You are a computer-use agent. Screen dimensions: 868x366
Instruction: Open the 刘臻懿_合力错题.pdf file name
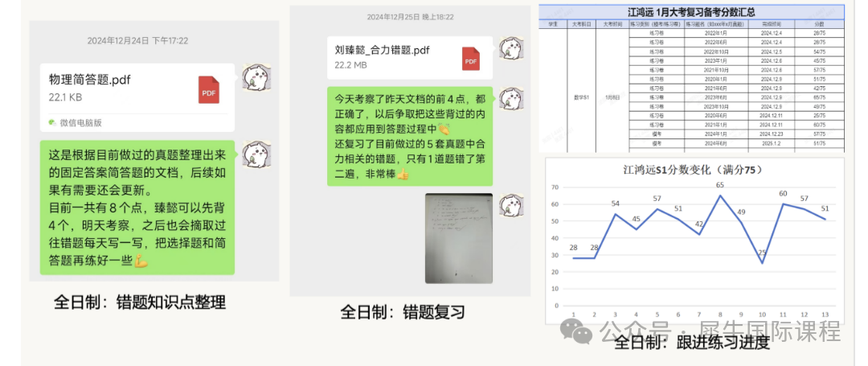coord(383,50)
